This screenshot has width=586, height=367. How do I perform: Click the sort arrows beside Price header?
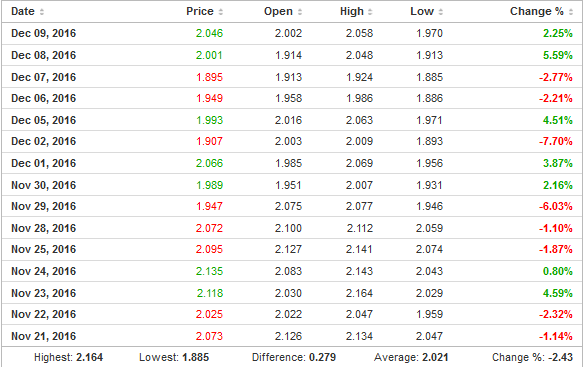221,12
